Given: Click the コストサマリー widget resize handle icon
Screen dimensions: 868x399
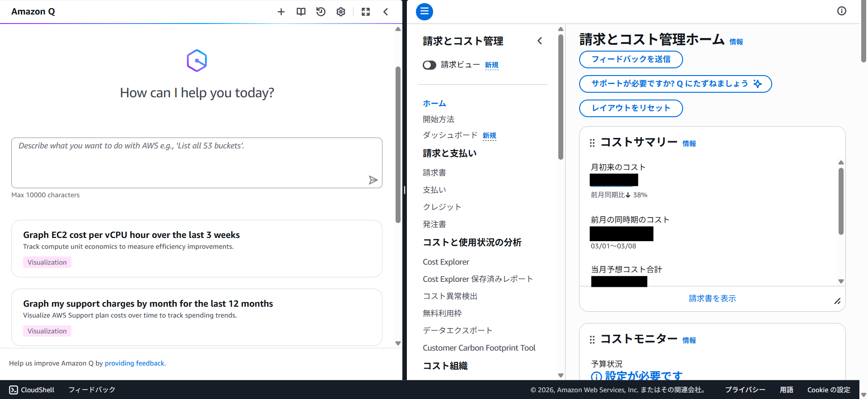Looking at the screenshot, I should point(837,301).
